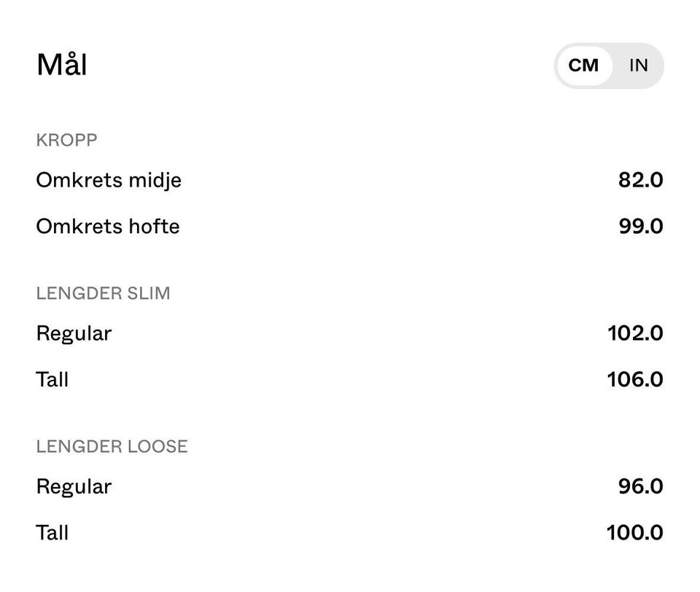Click the Mål heading

coord(62,65)
